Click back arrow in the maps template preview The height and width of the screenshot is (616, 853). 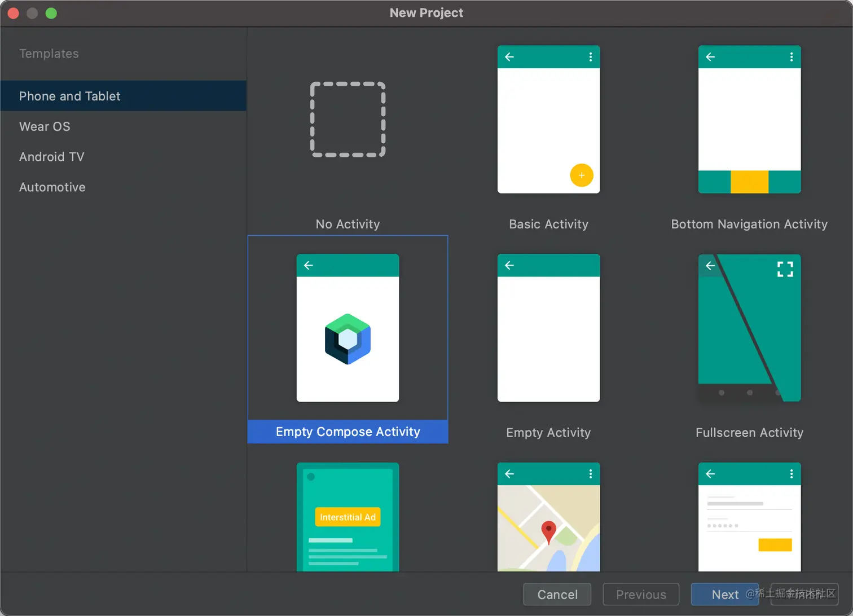click(x=509, y=474)
